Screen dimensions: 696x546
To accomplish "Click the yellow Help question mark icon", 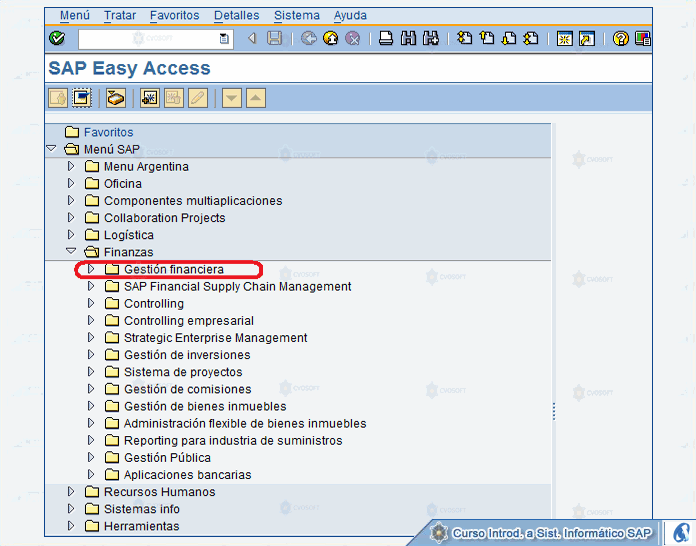I will click(621, 39).
